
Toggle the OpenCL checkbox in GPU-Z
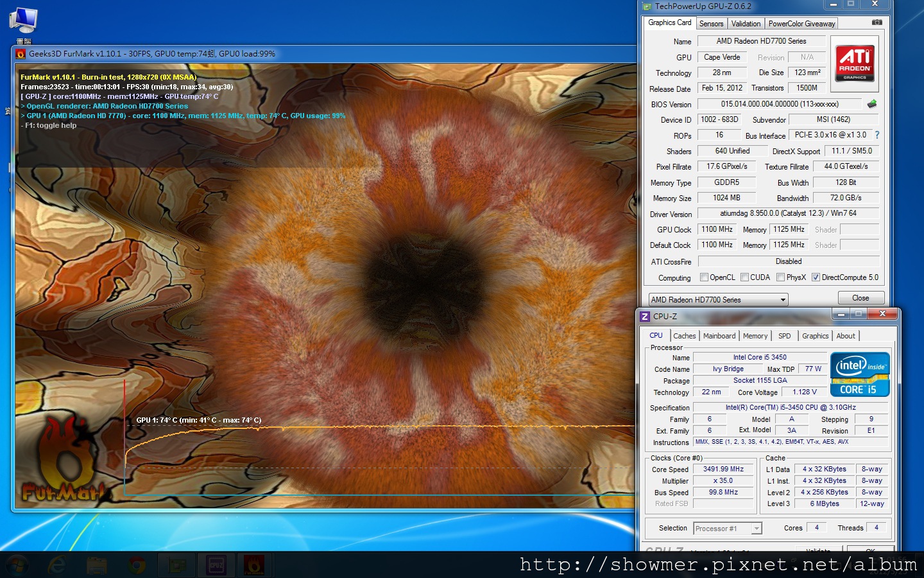click(x=704, y=277)
